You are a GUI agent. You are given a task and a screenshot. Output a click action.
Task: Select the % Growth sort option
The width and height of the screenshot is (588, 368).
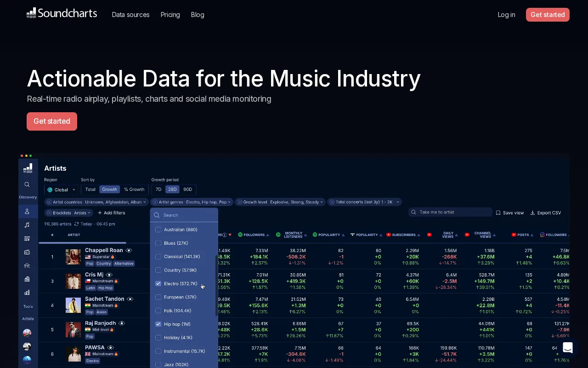pyautogui.click(x=134, y=190)
